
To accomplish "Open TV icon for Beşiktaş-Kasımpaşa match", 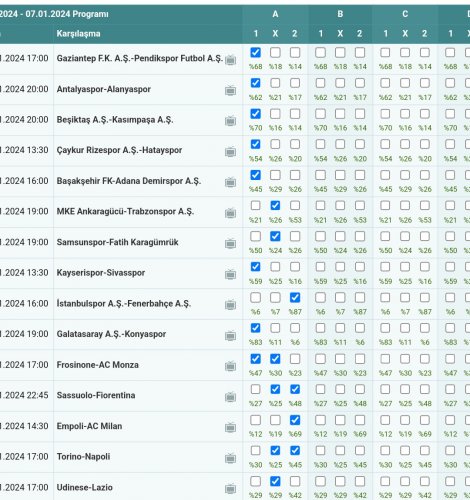I will click(x=230, y=121).
